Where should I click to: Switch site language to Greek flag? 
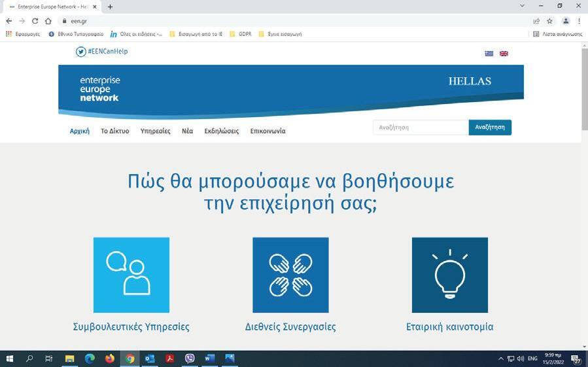(489, 53)
